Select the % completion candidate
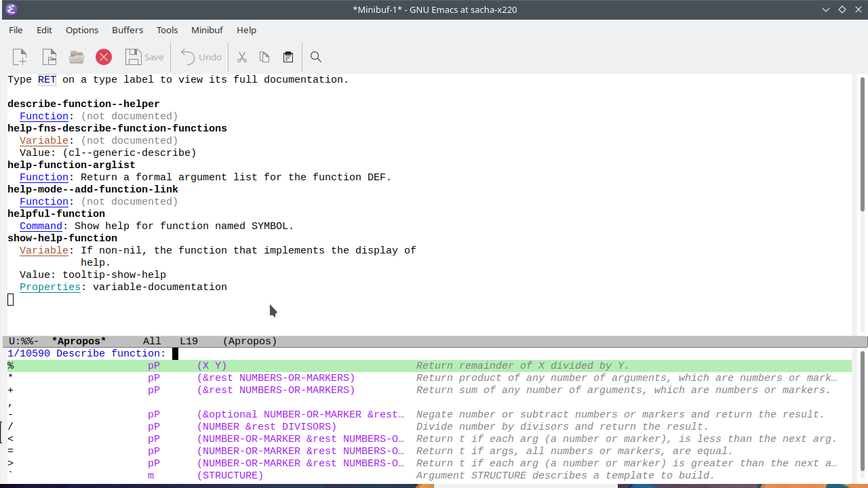Screen dimensions: 868x488 429,365
